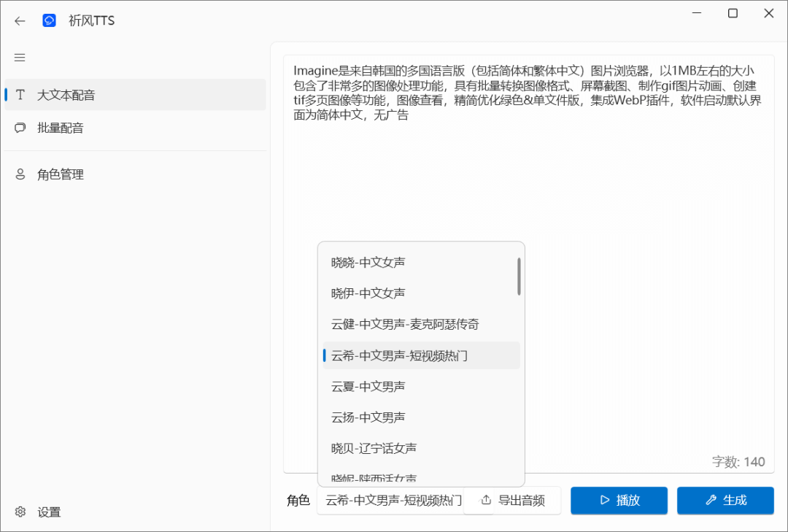Image resolution: width=788 pixels, height=532 pixels.
Task: Choose 云健-中文男声-麦克阿瑟传奇 voice
Action: (x=421, y=324)
